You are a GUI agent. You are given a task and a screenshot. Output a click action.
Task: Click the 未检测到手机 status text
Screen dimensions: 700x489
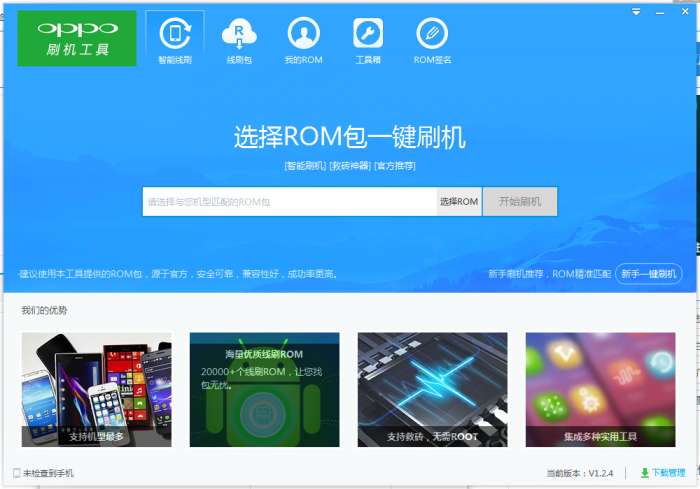click(48, 473)
